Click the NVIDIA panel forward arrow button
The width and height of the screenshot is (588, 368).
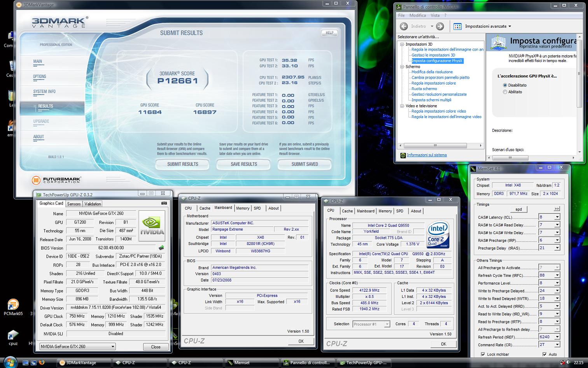coord(440,26)
